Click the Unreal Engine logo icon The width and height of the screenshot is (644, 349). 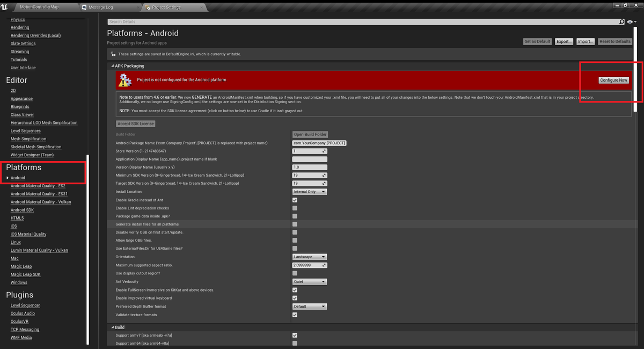5,6
